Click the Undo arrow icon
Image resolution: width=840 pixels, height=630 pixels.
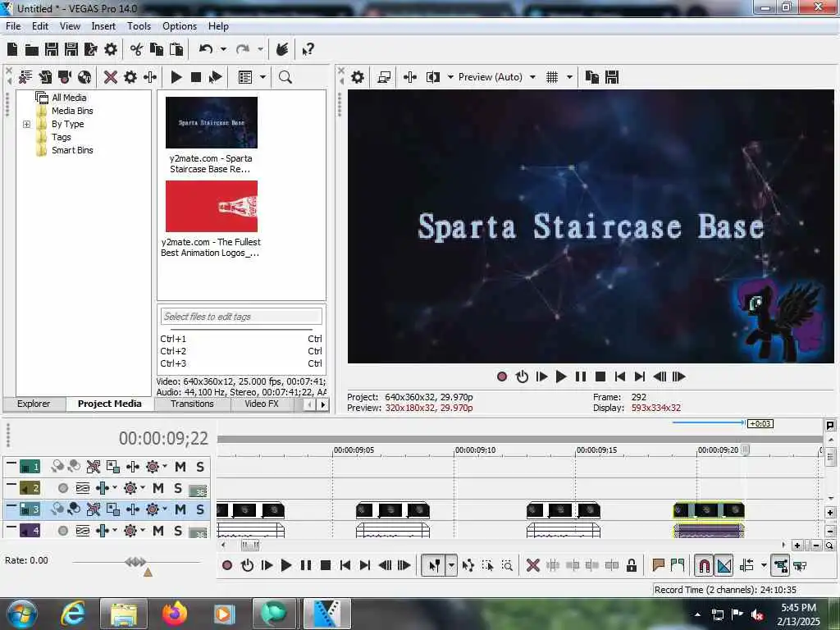coord(206,49)
